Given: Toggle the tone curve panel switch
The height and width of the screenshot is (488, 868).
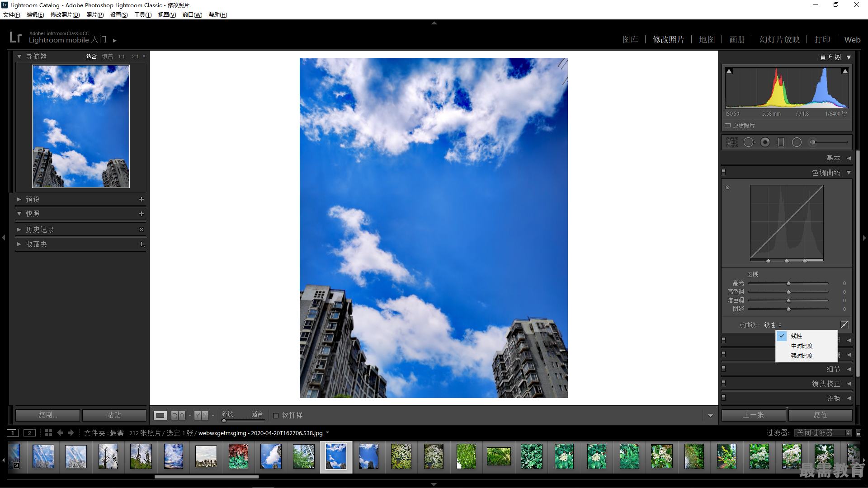Looking at the screenshot, I should click(724, 172).
